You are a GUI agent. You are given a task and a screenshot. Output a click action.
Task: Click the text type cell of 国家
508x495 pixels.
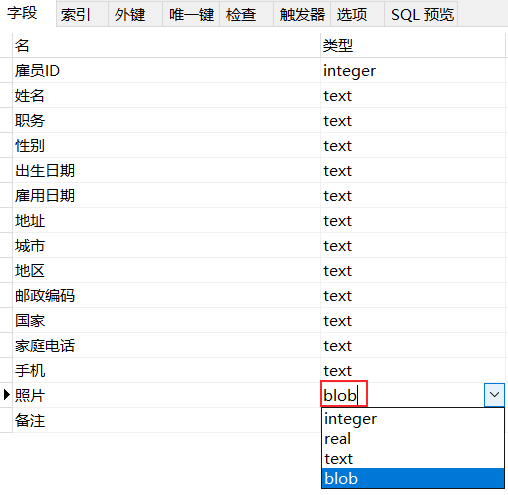[x=413, y=320]
